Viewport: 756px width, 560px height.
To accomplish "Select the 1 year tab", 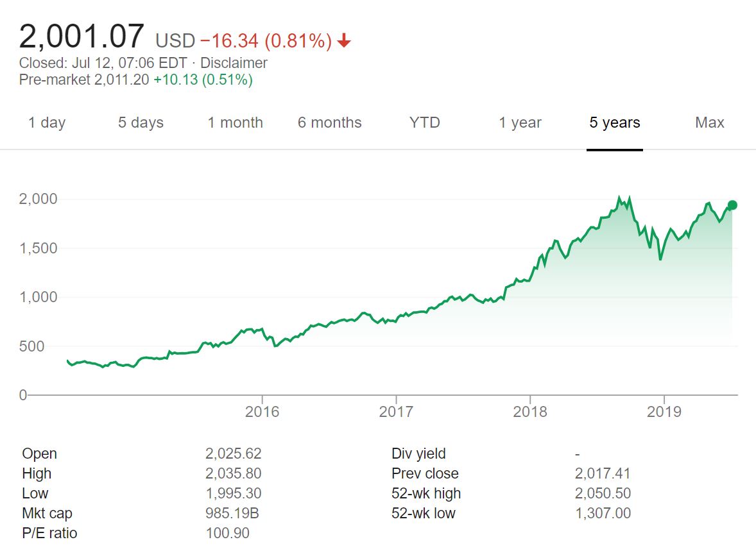I will [x=520, y=123].
